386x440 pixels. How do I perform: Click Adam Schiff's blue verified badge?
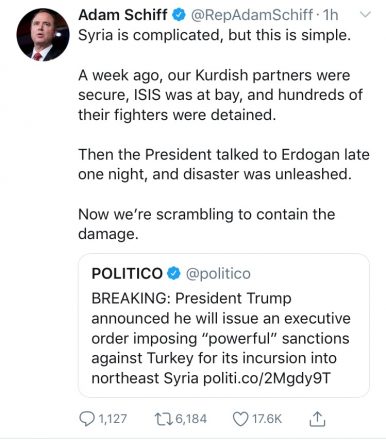pos(179,15)
